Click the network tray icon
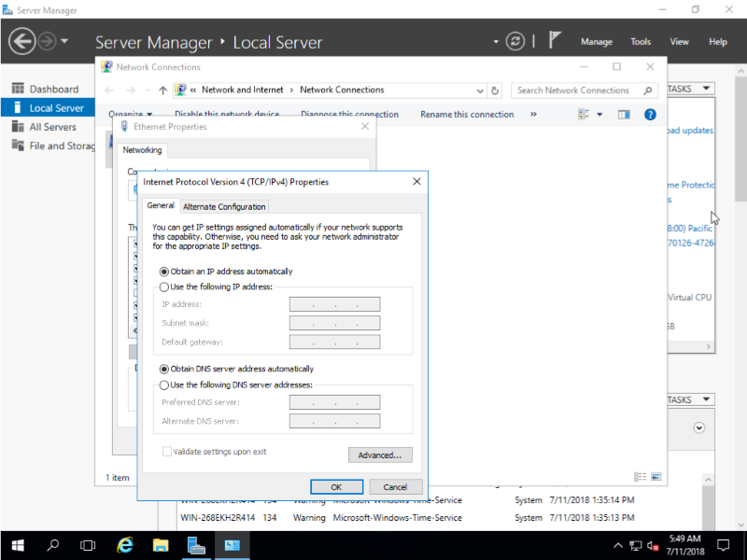The width and height of the screenshot is (747, 560). point(636,546)
